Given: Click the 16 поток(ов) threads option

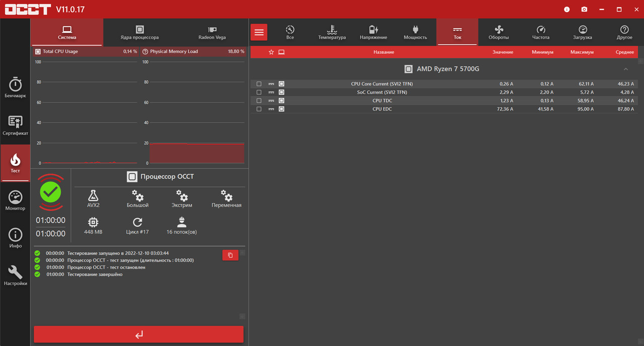Looking at the screenshot, I should coord(182,226).
